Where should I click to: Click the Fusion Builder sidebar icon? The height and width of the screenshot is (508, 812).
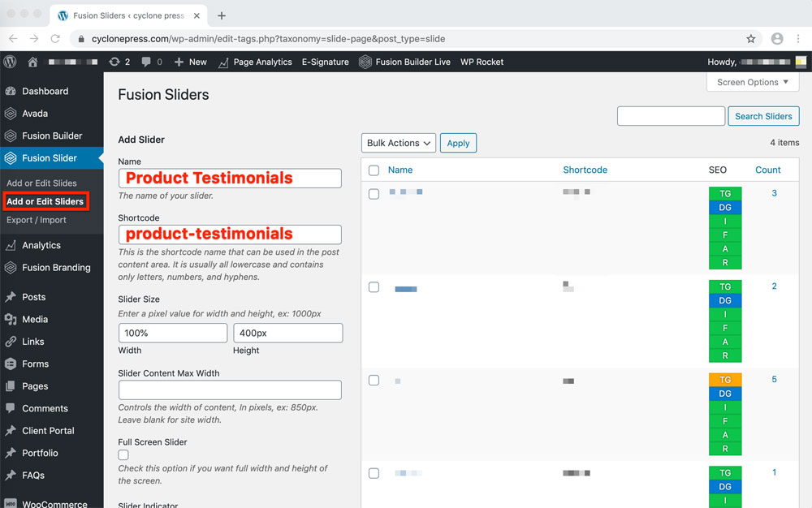11,136
